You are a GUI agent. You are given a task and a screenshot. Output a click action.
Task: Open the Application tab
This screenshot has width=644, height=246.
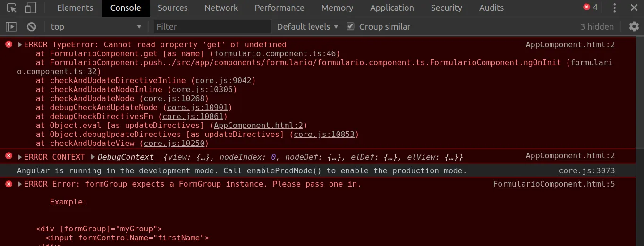pyautogui.click(x=392, y=8)
